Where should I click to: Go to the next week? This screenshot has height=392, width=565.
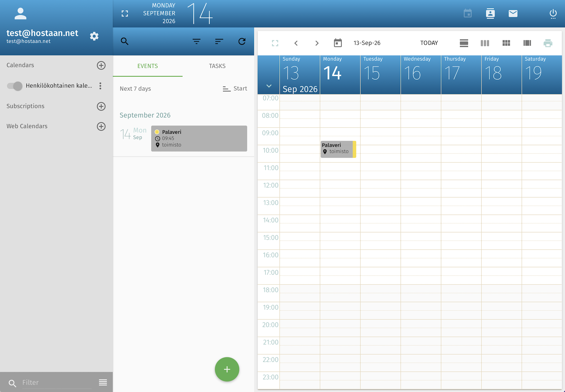coord(317,43)
